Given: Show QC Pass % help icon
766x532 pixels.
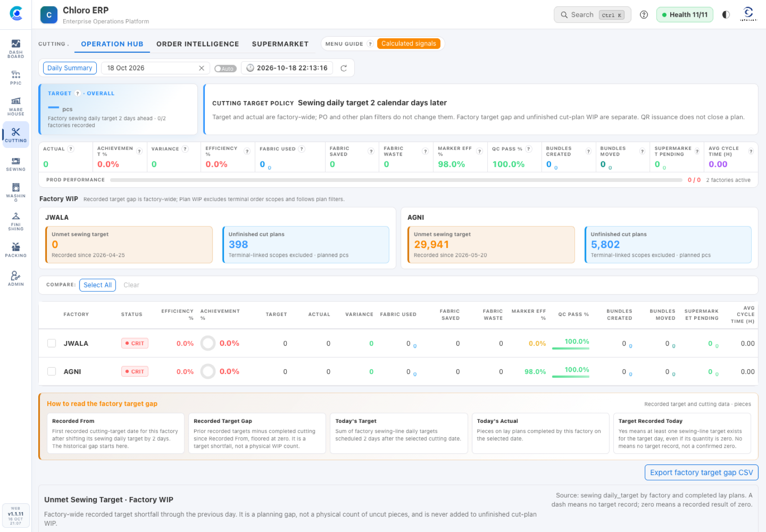Looking at the screenshot, I should pos(529,149).
